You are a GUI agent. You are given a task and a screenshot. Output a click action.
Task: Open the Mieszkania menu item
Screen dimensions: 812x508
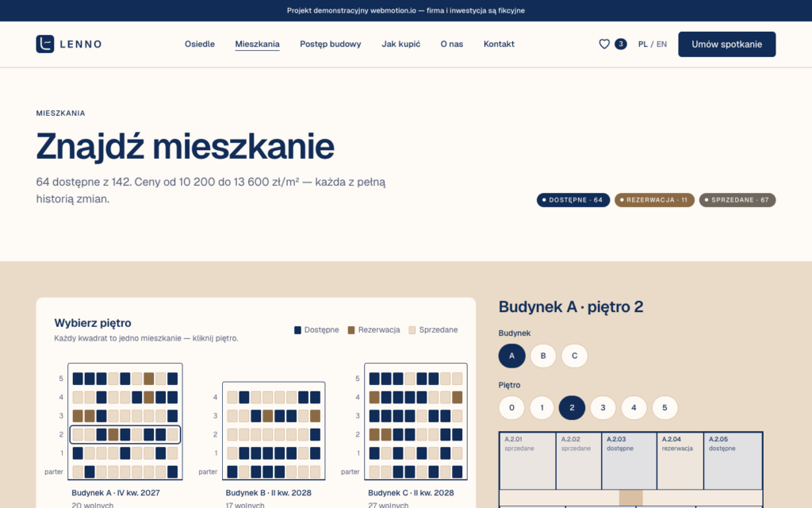[x=258, y=44]
